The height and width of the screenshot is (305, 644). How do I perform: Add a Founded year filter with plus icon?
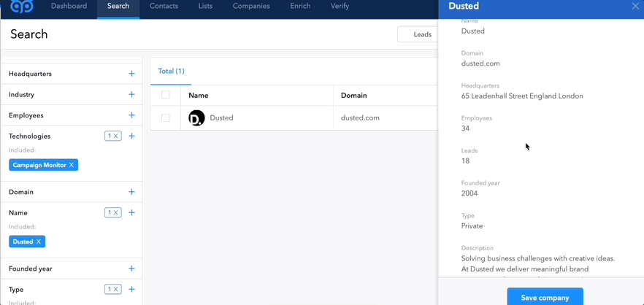131,269
